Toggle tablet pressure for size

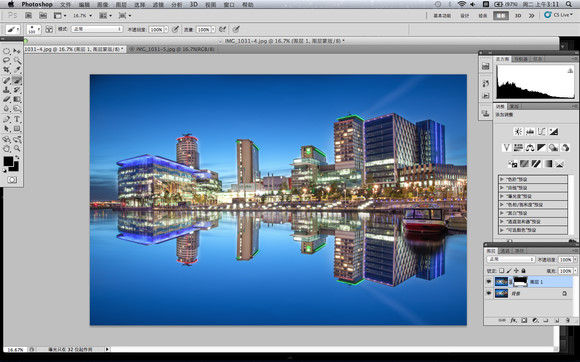click(x=236, y=29)
